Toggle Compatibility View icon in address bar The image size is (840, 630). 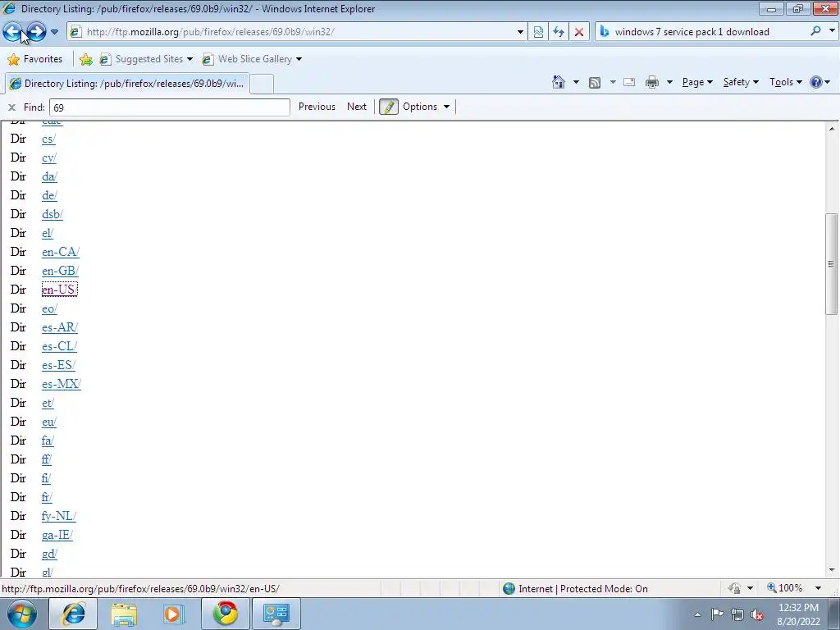tap(538, 32)
